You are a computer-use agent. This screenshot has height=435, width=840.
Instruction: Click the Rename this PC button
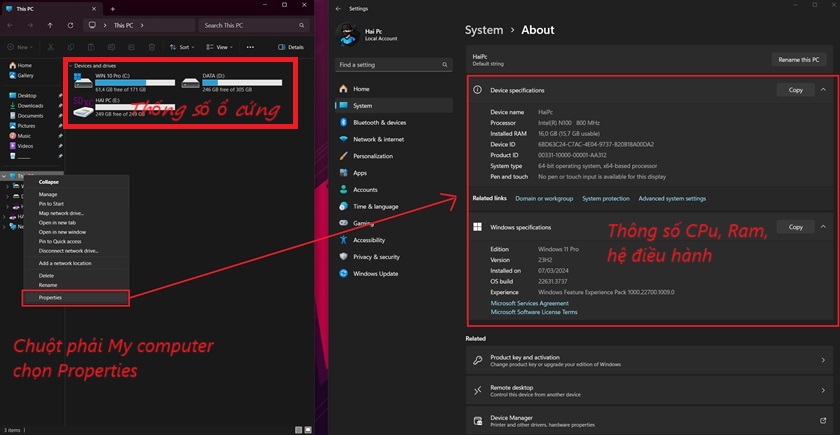click(x=800, y=59)
